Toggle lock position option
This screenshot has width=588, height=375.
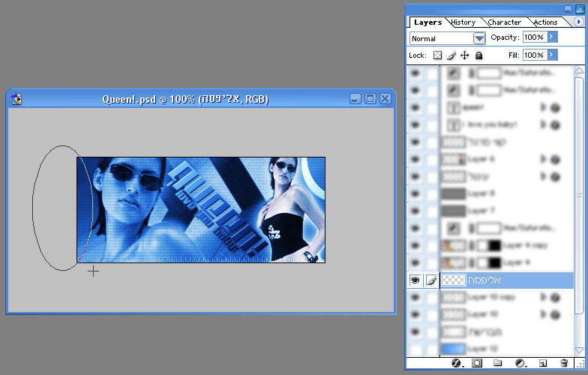(464, 55)
